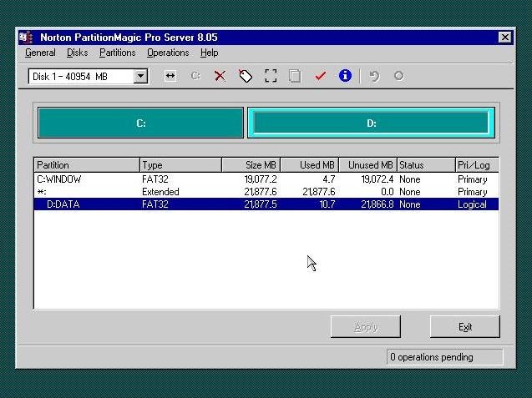Screen dimensions: 532x398
Task: Click the Logical entry in D:DATA row
Action: [x=472, y=204]
